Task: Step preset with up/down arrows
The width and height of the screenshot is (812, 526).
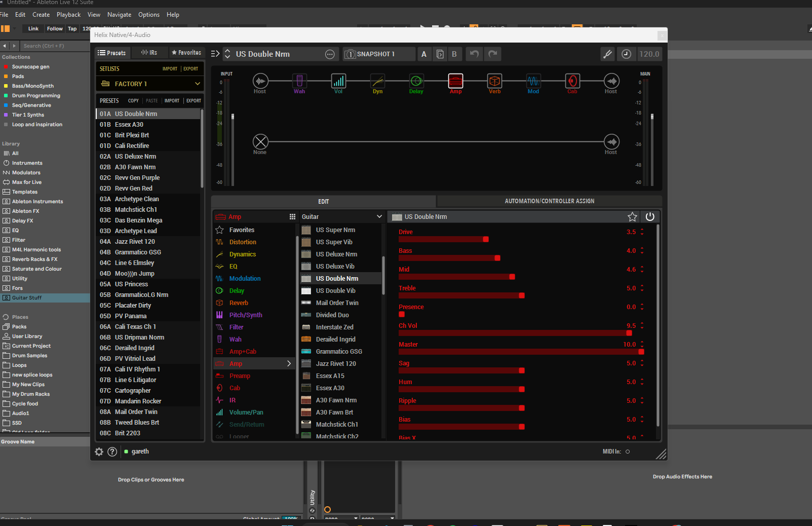Action: (x=227, y=54)
